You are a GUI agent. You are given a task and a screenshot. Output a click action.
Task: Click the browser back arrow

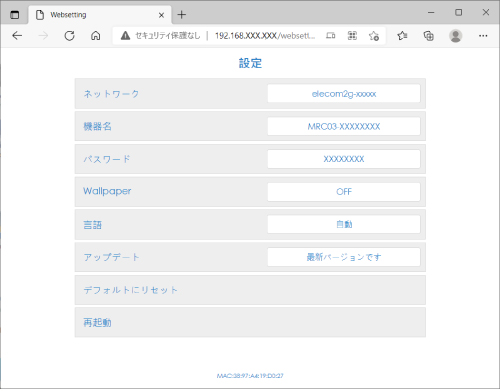17,35
